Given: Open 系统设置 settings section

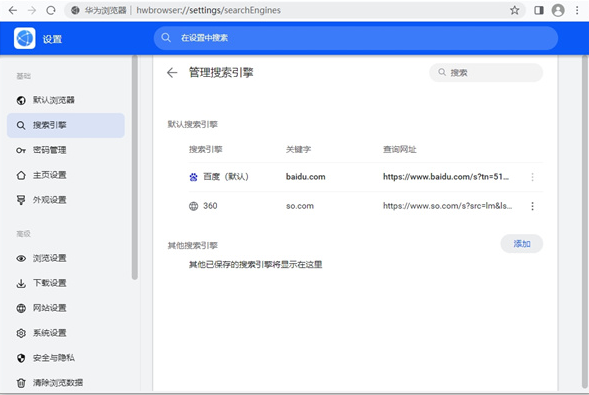Looking at the screenshot, I should (x=66, y=333).
